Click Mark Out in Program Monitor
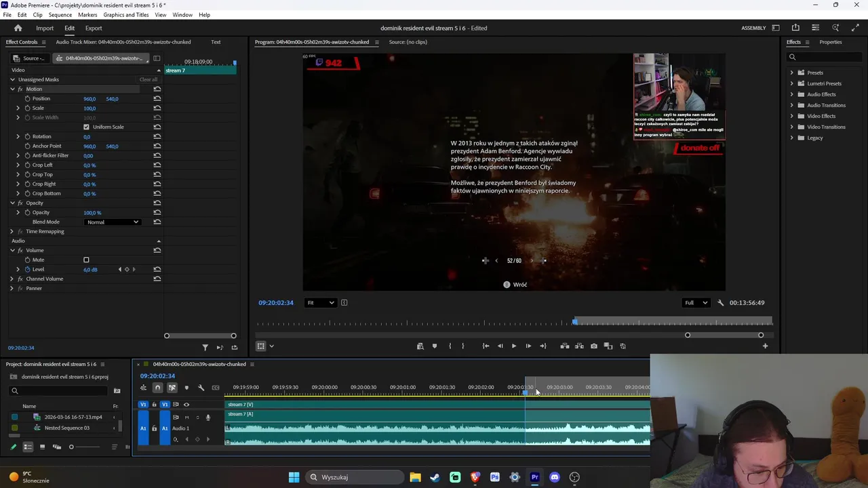The height and width of the screenshot is (488, 868). click(463, 346)
